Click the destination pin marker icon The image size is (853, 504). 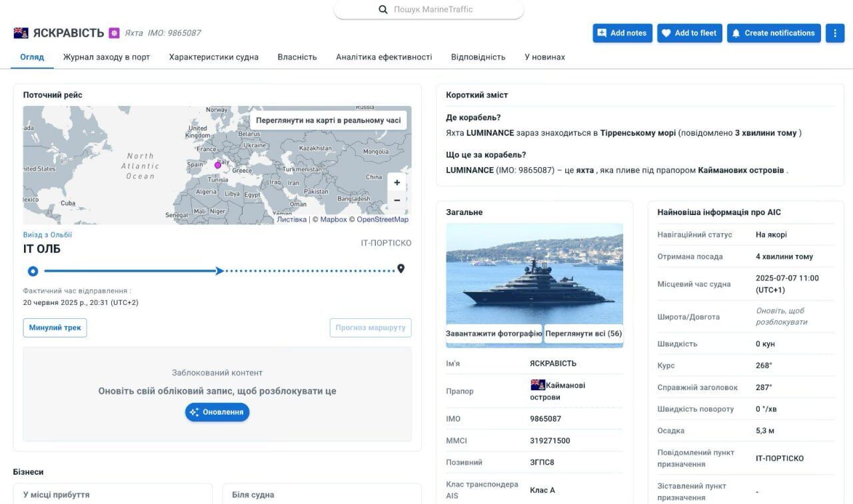tap(401, 269)
